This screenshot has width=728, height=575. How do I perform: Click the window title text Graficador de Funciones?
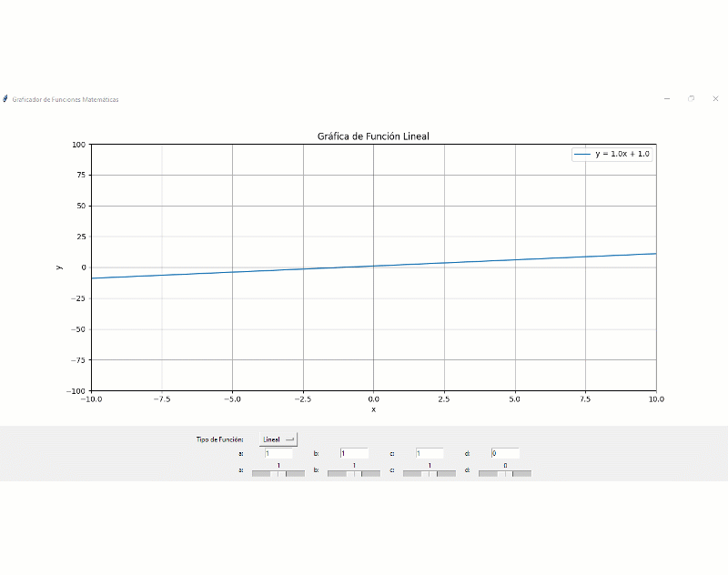coord(65,99)
